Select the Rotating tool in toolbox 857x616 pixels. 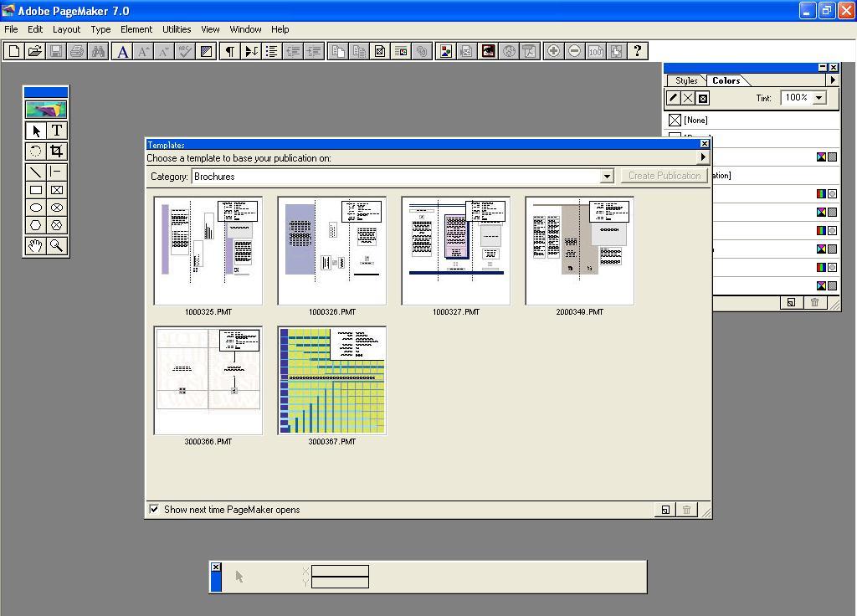pos(35,151)
